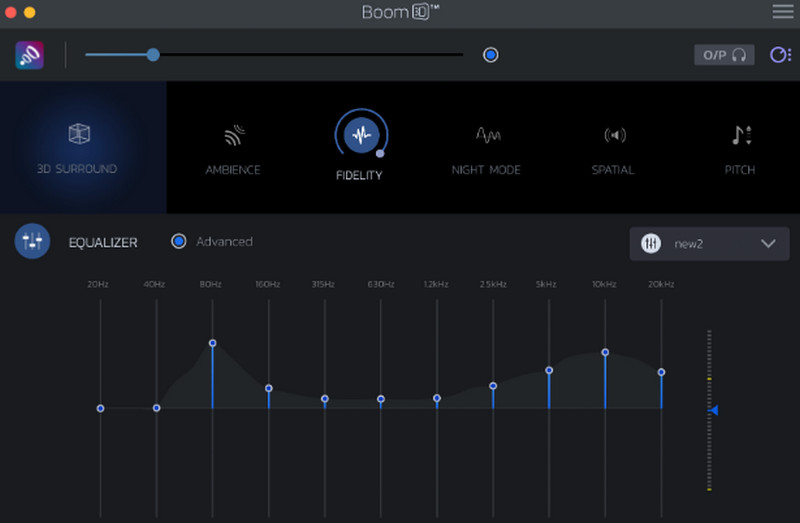Click the preamp gain level arrow marker

coord(713,410)
